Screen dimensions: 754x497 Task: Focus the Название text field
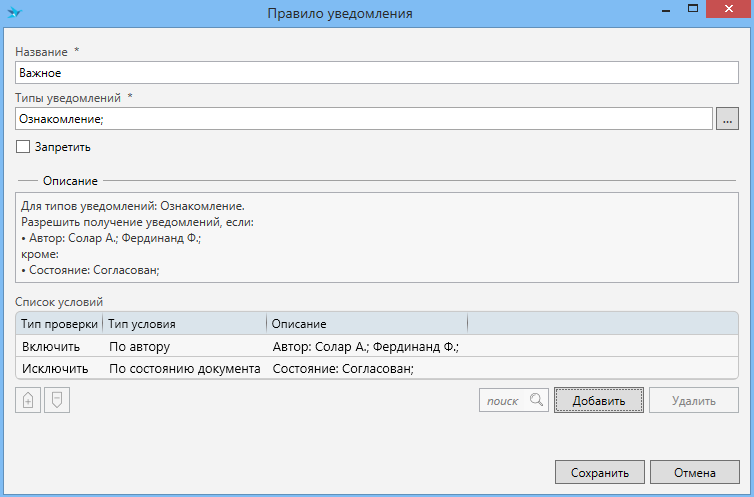point(376,72)
